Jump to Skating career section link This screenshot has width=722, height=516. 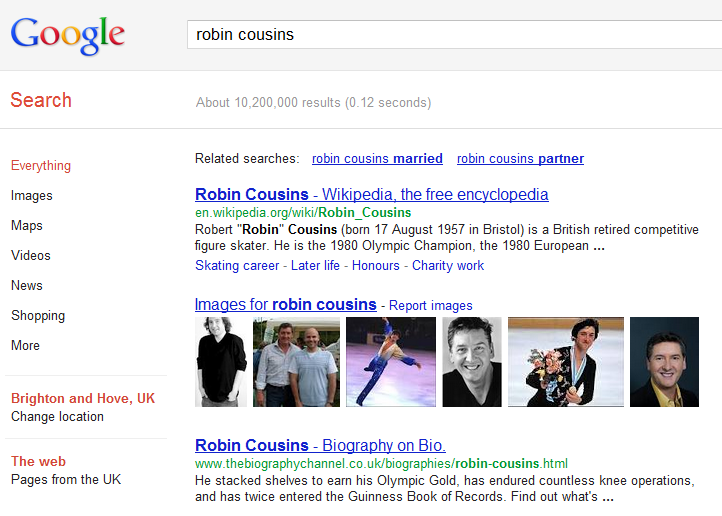pos(237,266)
